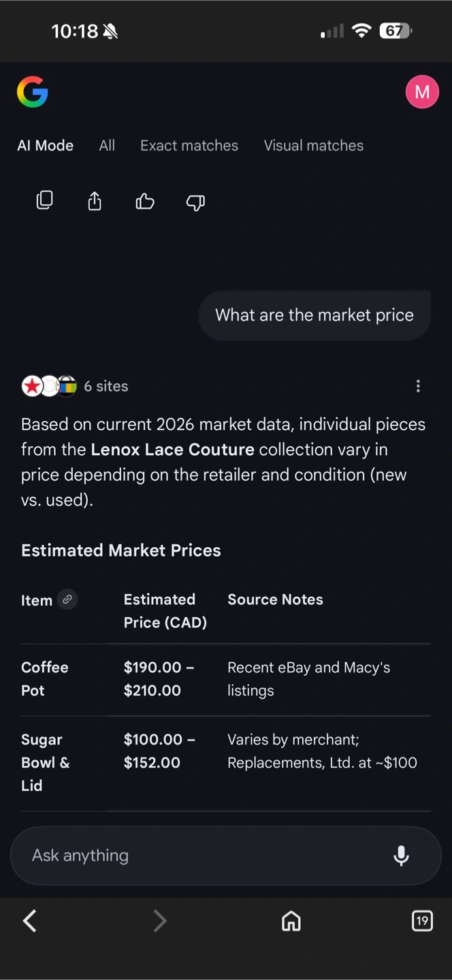Open the tab switcher showing 19 tabs
The height and width of the screenshot is (980, 452).
(422, 921)
